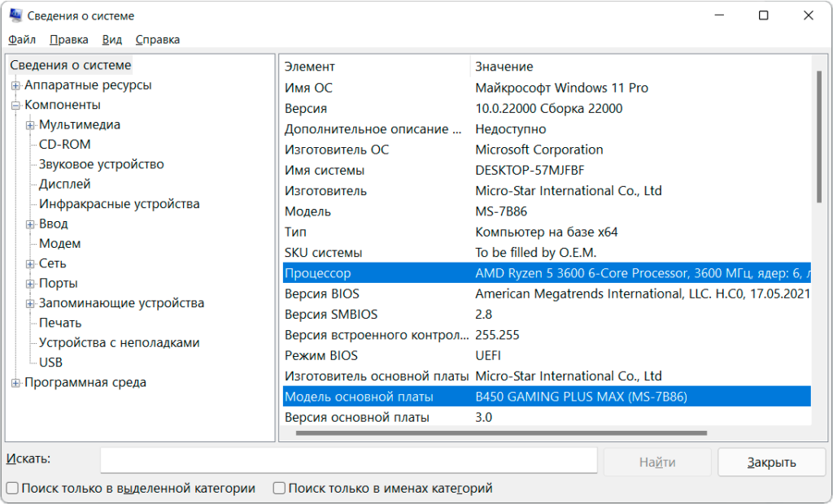Select Дисплей in the tree
The height and width of the screenshot is (504, 833).
(65, 184)
